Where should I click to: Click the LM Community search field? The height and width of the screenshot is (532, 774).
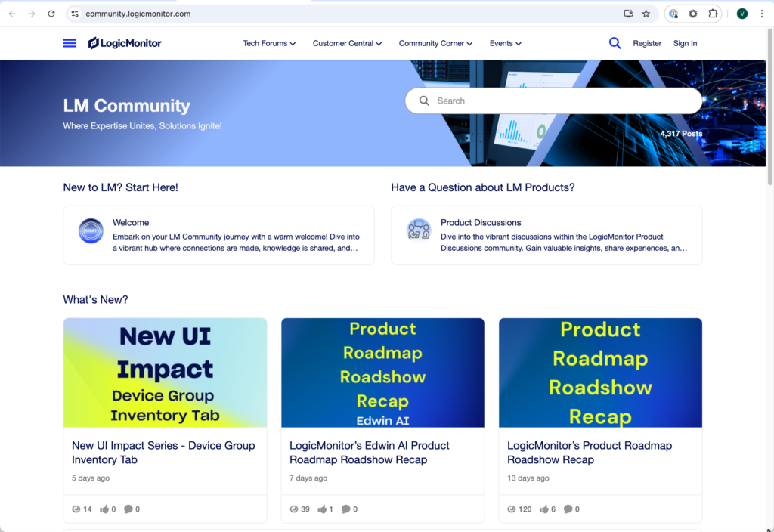553,101
